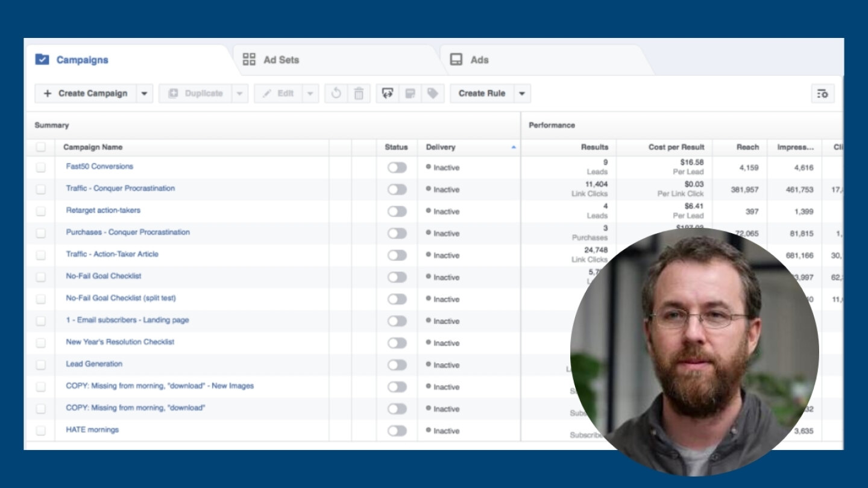Click the revert/undo icon in toolbar

336,93
